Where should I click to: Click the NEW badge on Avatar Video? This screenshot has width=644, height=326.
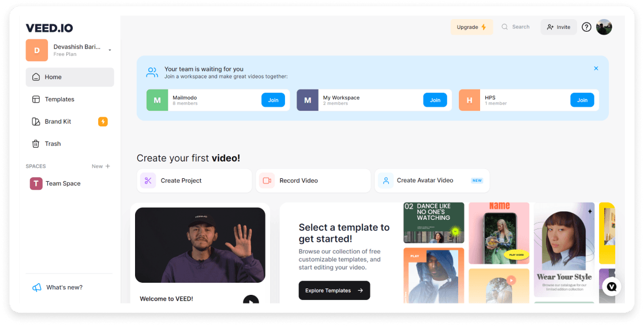(x=477, y=181)
